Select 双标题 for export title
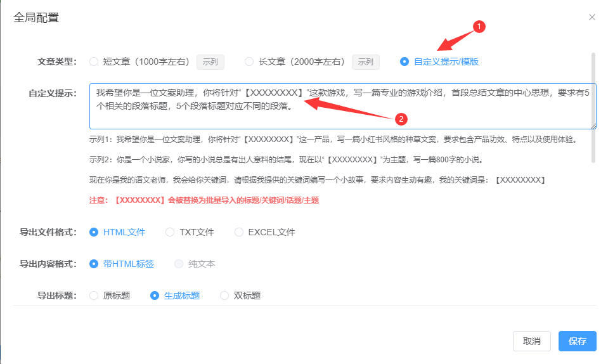 224,296
